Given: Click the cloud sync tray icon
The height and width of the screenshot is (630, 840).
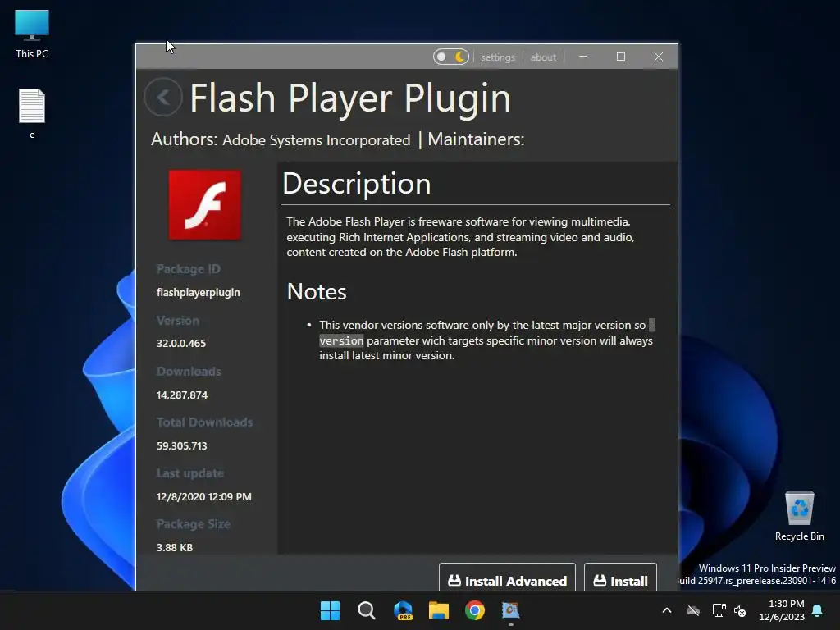Looking at the screenshot, I should (693, 610).
